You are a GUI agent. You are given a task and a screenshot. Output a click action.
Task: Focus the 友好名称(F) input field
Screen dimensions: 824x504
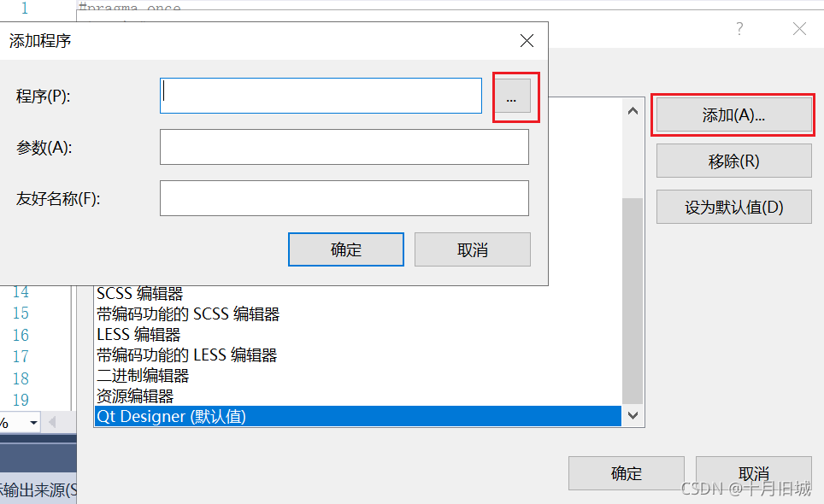(x=344, y=198)
